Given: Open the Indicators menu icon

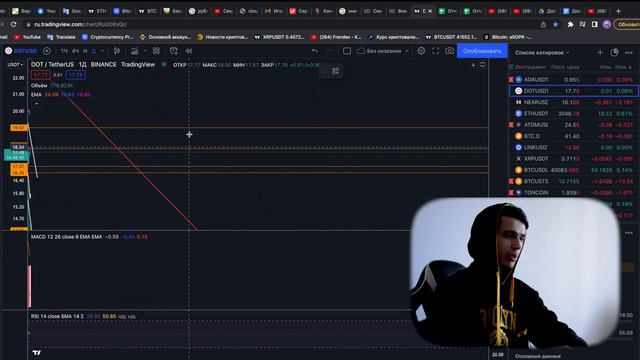Looking at the screenshot, I should [x=134, y=51].
